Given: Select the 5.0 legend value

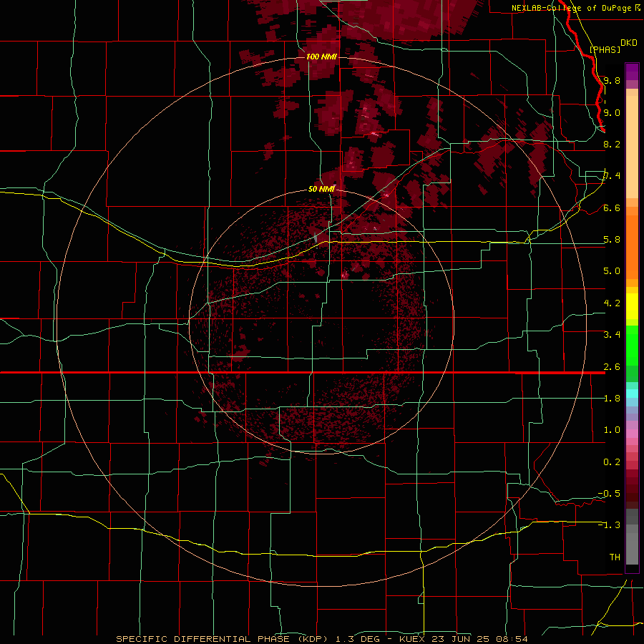Looking at the screenshot, I should [612, 271].
